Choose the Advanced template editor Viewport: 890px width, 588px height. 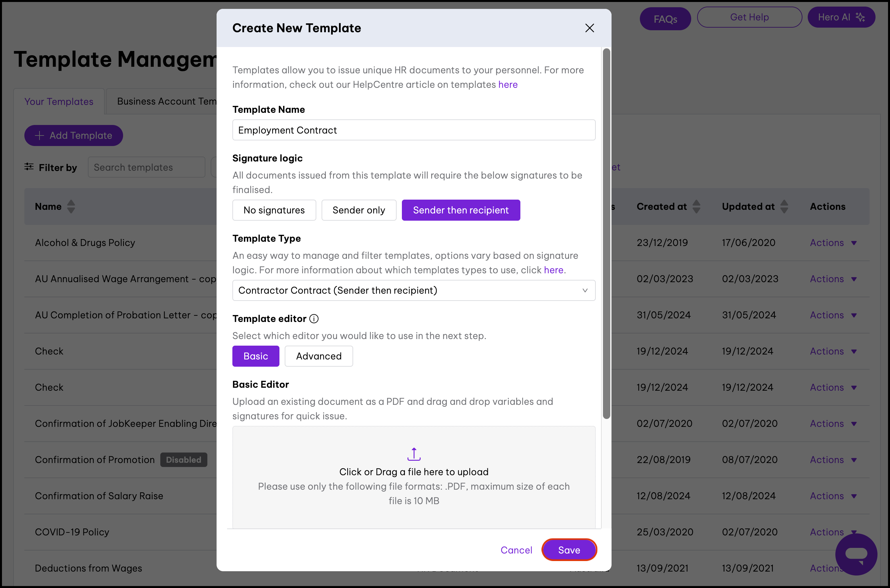[x=319, y=356]
